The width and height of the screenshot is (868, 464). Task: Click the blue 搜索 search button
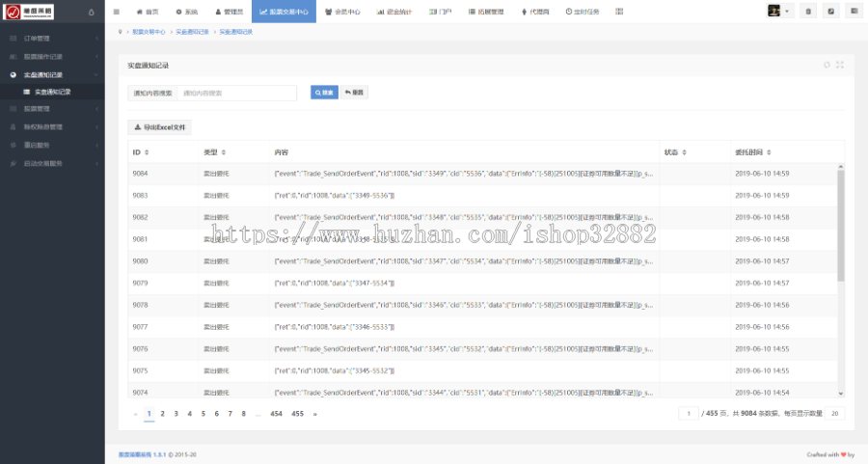pos(324,93)
